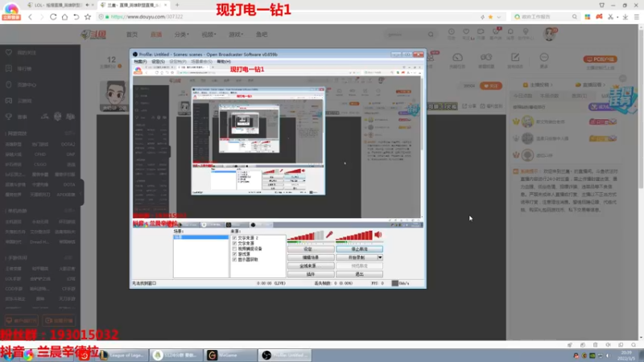Click the search magnifier in browser search box
The image size is (644, 362).
[x=574, y=17]
